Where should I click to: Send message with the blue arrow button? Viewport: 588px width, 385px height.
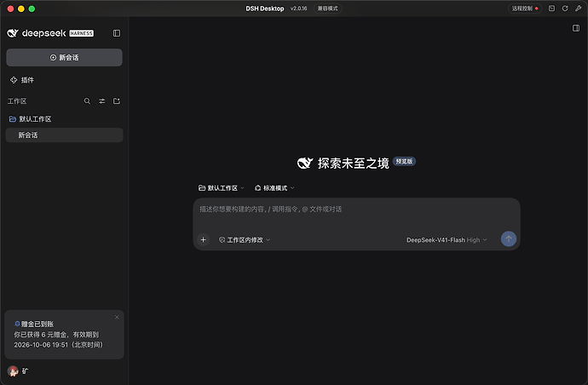pos(509,238)
